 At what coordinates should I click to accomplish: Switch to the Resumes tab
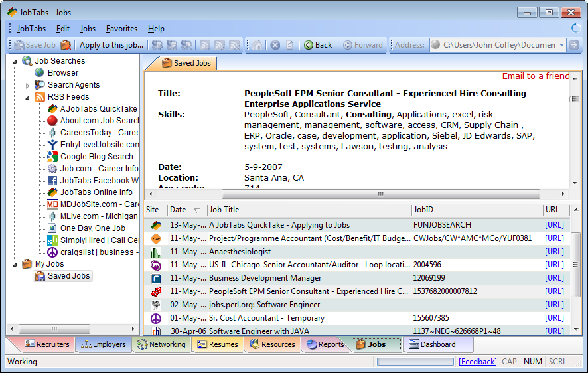coord(218,344)
